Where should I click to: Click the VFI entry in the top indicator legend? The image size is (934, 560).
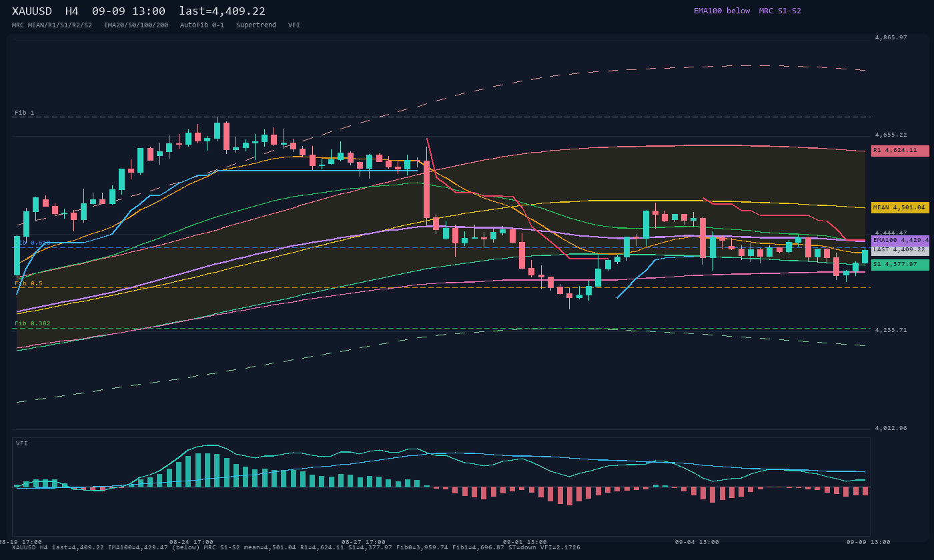pos(294,25)
